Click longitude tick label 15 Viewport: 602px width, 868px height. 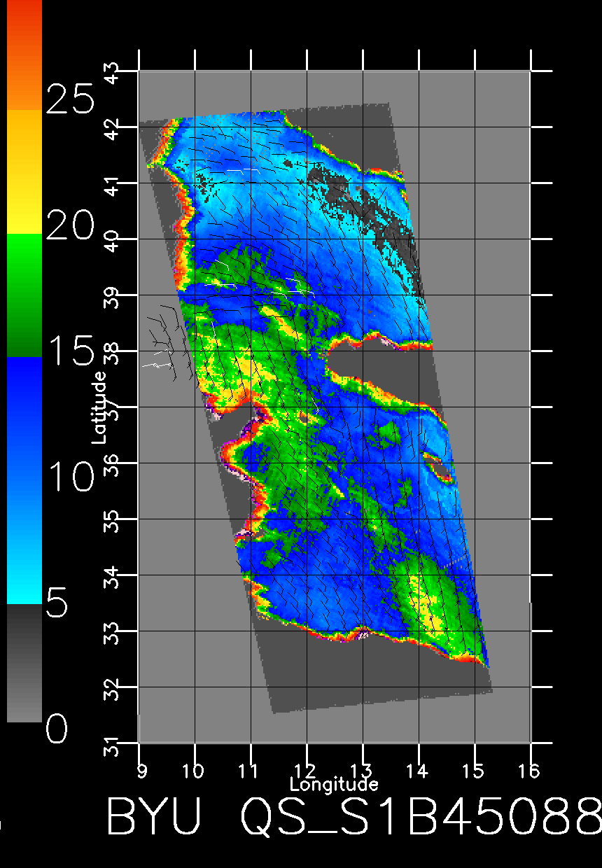[473, 770]
